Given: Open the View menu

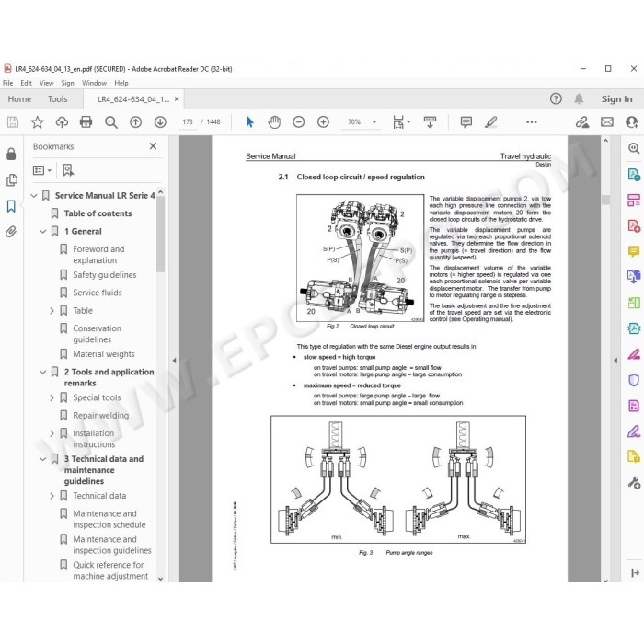Looking at the screenshot, I should (x=46, y=83).
